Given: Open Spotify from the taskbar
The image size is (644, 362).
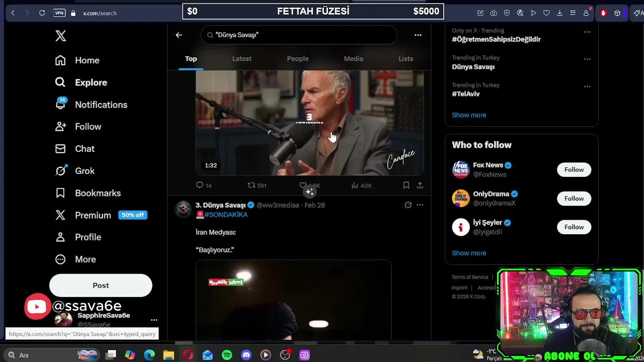Looking at the screenshot, I should (x=227, y=355).
